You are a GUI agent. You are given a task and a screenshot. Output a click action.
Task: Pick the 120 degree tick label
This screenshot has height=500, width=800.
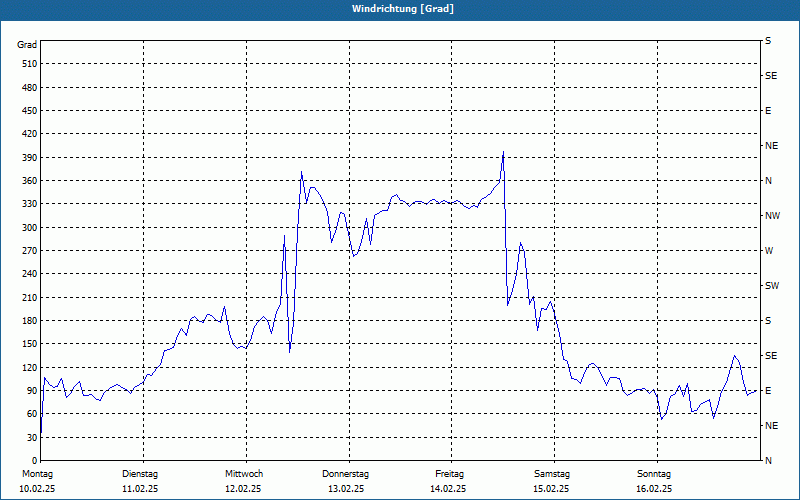pyautogui.click(x=30, y=367)
